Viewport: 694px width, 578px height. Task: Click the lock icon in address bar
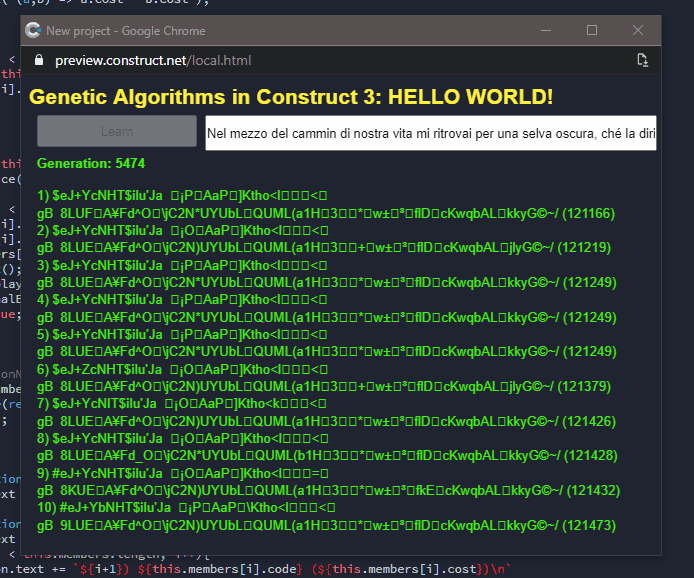click(39, 60)
